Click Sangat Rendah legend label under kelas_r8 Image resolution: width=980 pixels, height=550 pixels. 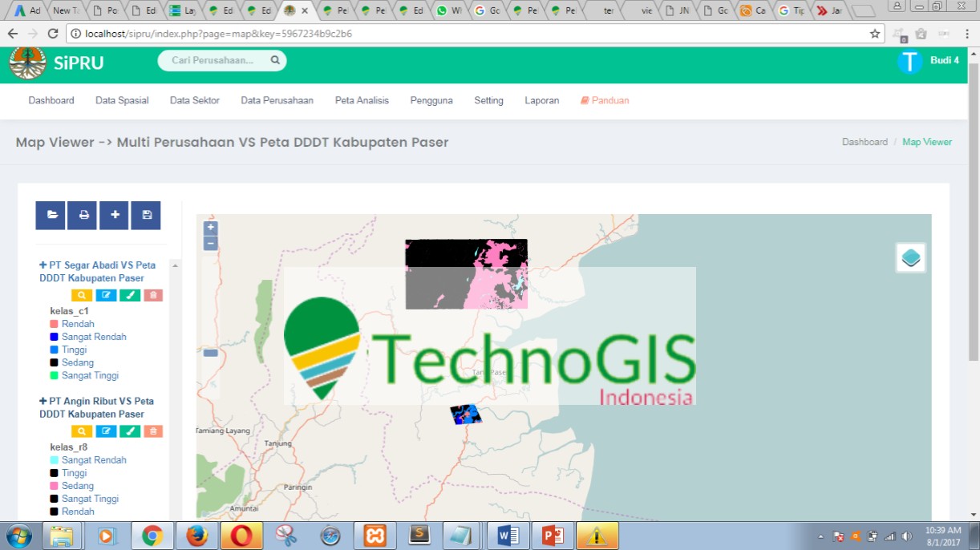(x=94, y=460)
